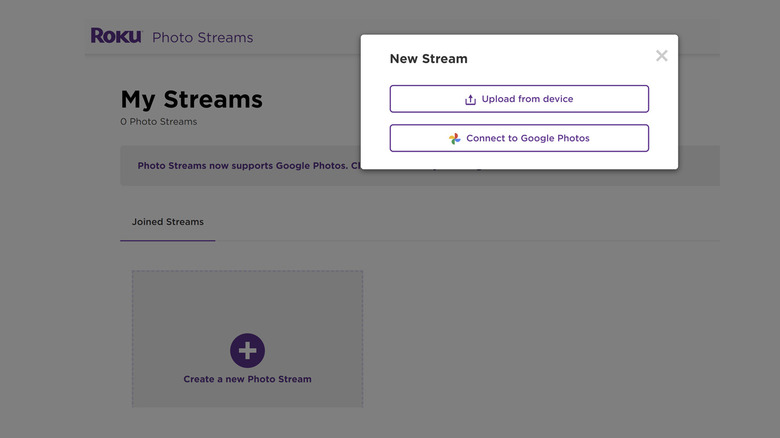Click the Roku logo in the header
The height and width of the screenshot is (438, 780).
[x=116, y=36]
